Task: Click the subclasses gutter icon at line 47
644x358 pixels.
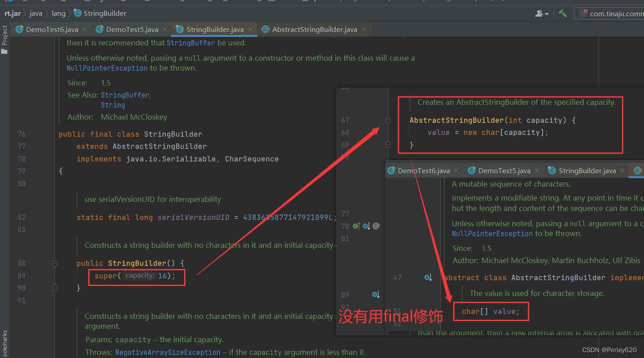Action: point(428,277)
